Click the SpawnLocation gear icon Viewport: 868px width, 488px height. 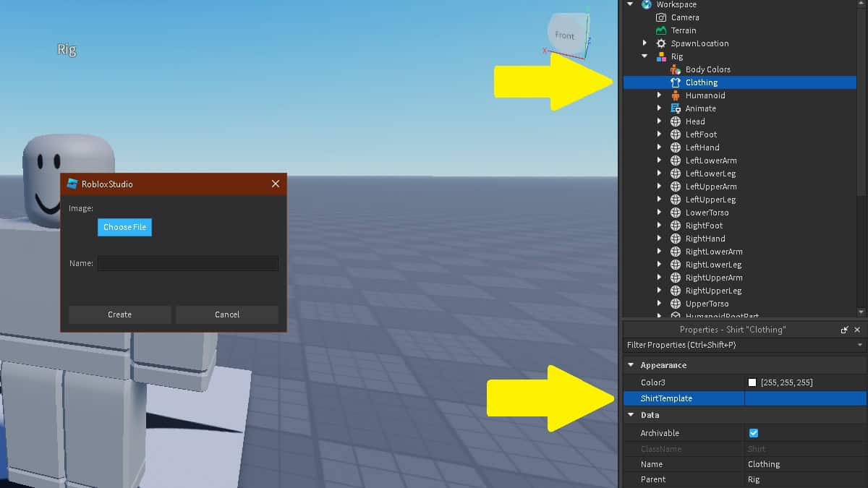(661, 43)
